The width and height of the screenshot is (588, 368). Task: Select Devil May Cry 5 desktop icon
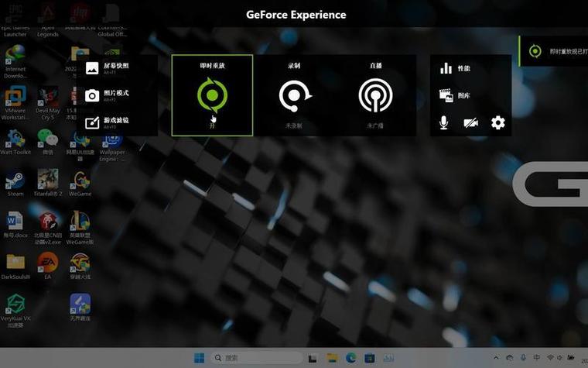pyautogui.click(x=48, y=103)
